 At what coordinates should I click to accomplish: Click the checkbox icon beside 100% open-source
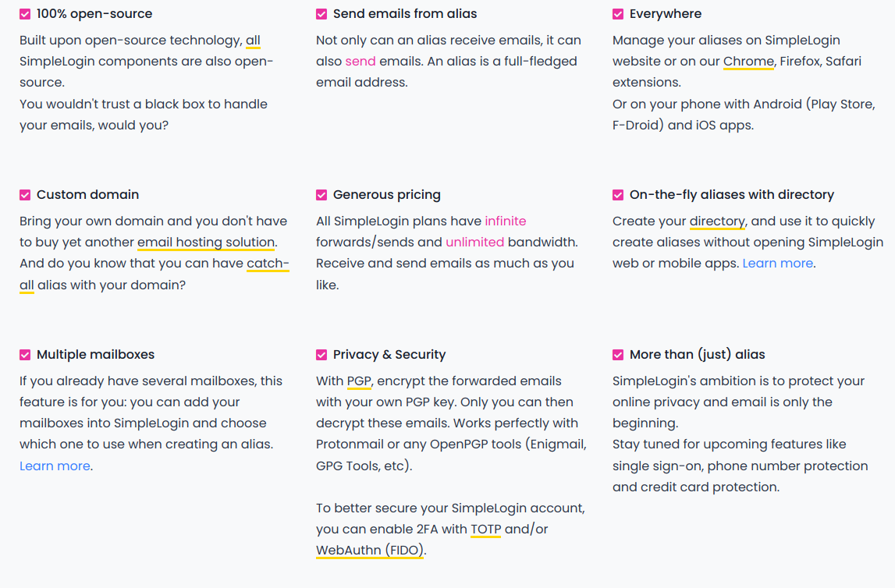[25, 14]
